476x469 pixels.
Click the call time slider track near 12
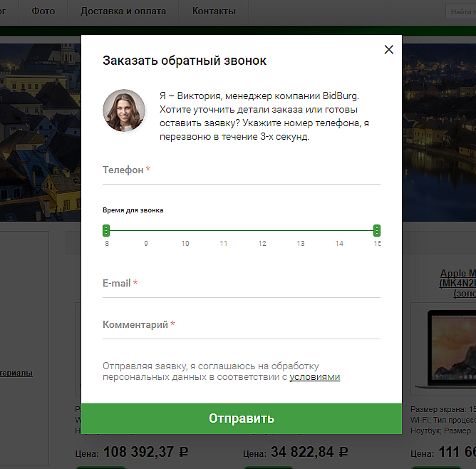pos(262,231)
